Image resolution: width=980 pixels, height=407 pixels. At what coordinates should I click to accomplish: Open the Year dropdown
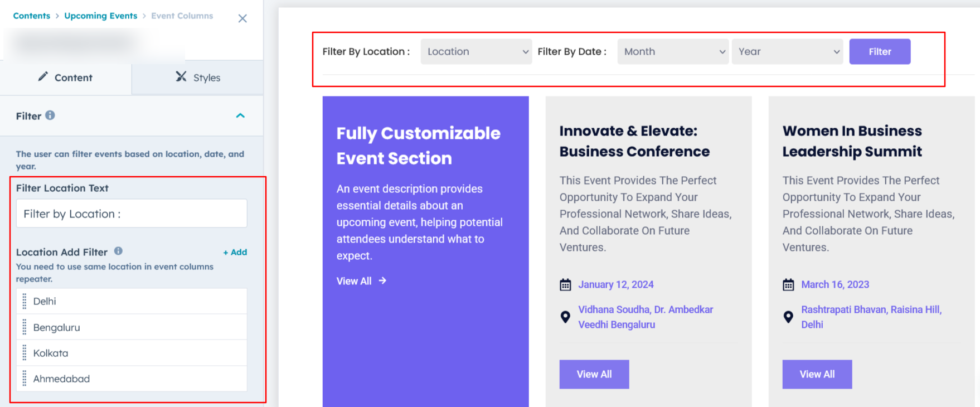pyautogui.click(x=787, y=52)
